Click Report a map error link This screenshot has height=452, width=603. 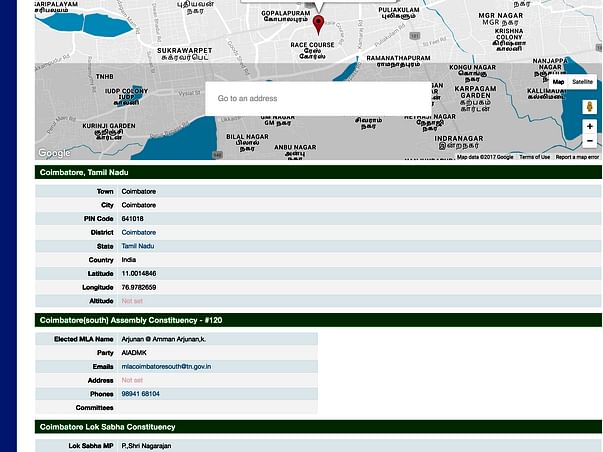pyautogui.click(x=577, y=157)
